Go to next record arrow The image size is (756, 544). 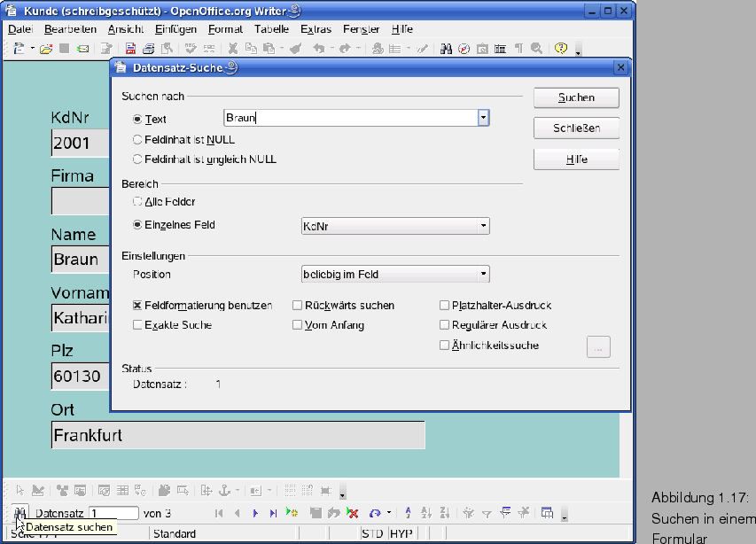click(255, 513)
